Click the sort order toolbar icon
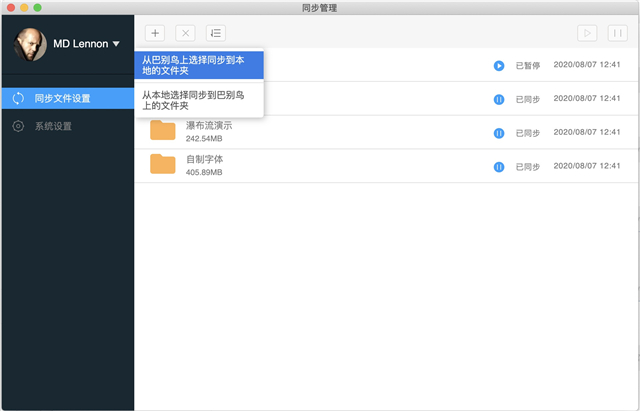The height and width of the screenshot is (411, 640). coord(215,33)
